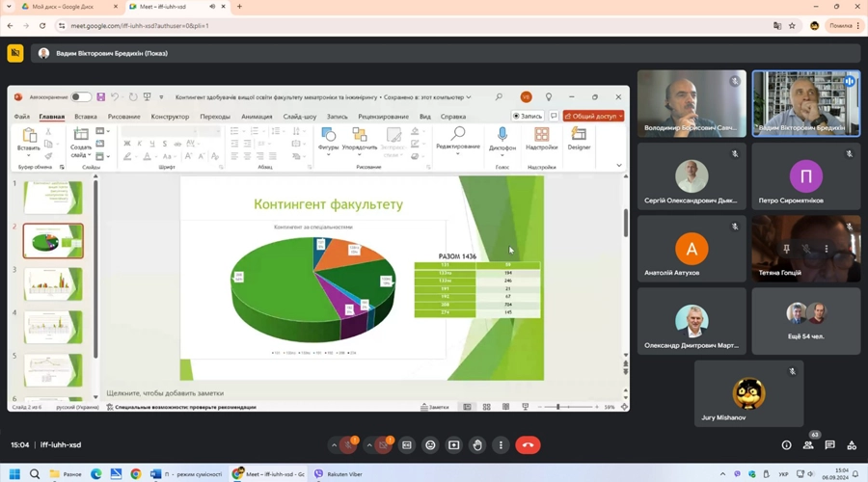868x482 pixels.
Task: Click the Designer icon in ribbon
Action: 579,139
